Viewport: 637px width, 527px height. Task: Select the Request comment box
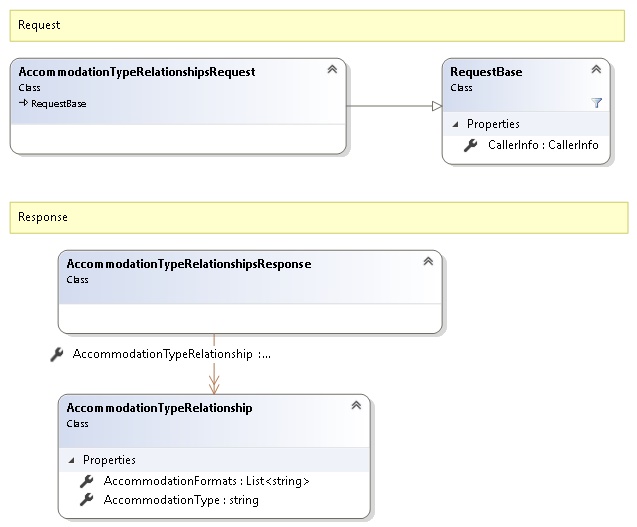(x=318, y=25)
